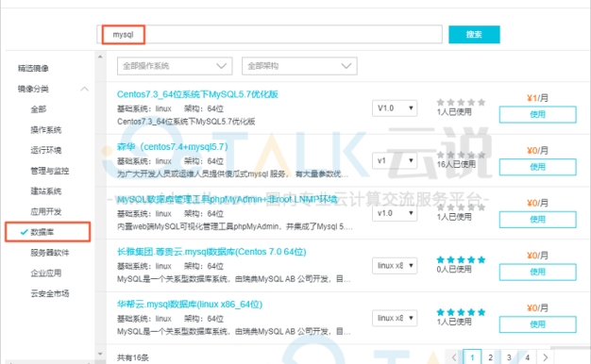This screenshot has width=591, height=364.
Task: Click sidebar scrollbar up arrow
Action: (x=100, y=57)
